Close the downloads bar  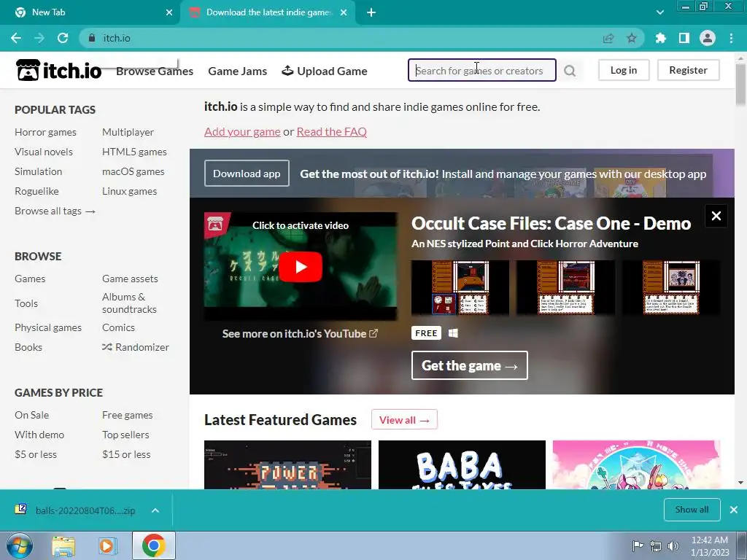(734, 510)
